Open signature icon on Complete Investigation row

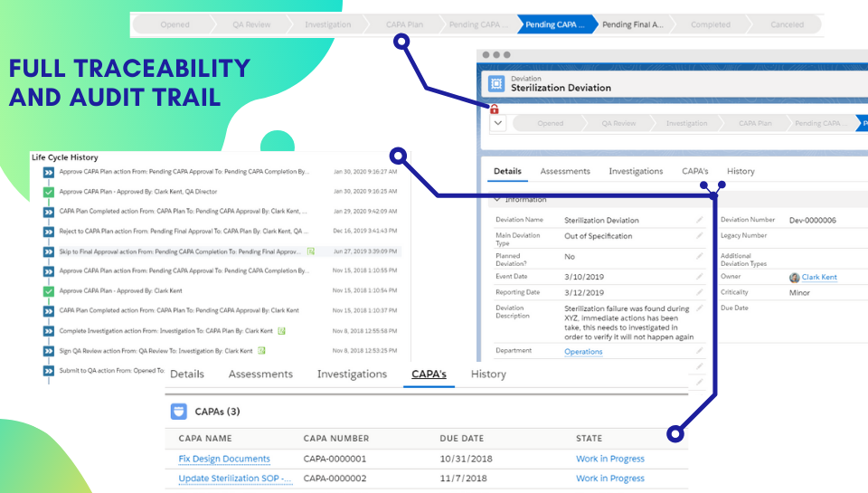pyautogui.click(x=281, y=331)
